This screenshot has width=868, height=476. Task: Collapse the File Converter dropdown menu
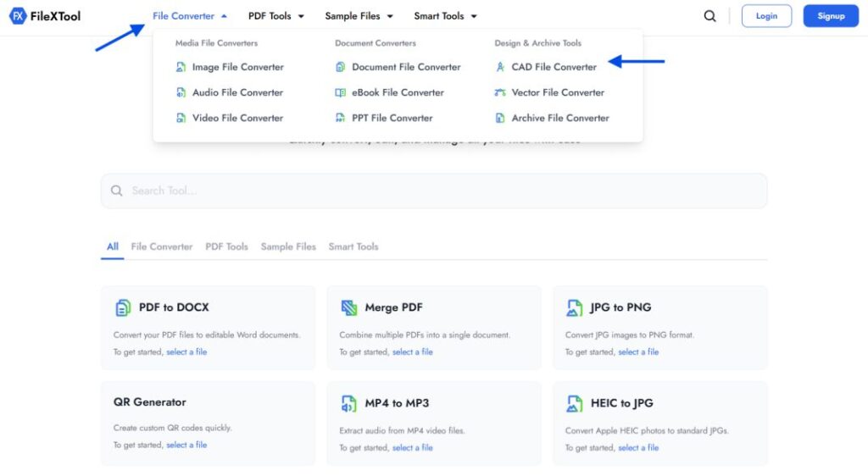(189, 16)
